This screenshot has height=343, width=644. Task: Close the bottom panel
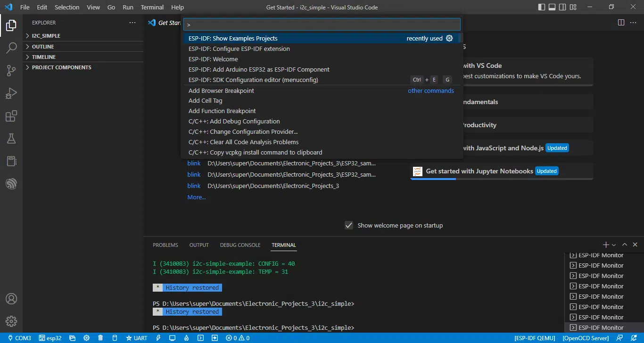pos(635,245)
